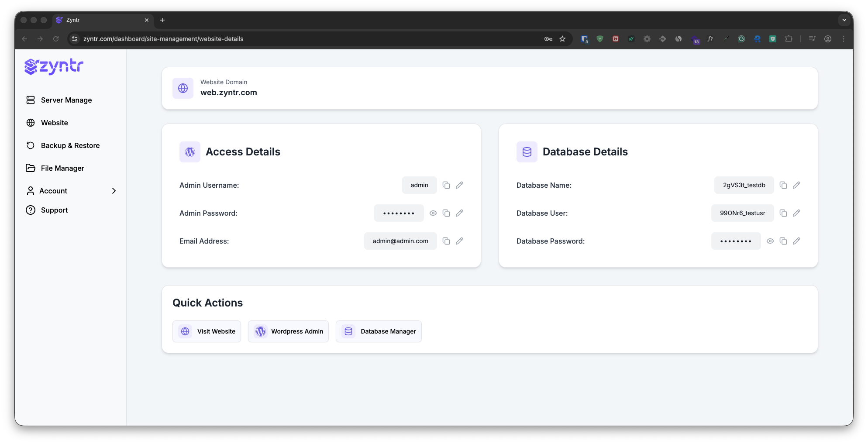
Task: View site information icon in address bar
Action: pyautogui.click(x=75, y=39)
